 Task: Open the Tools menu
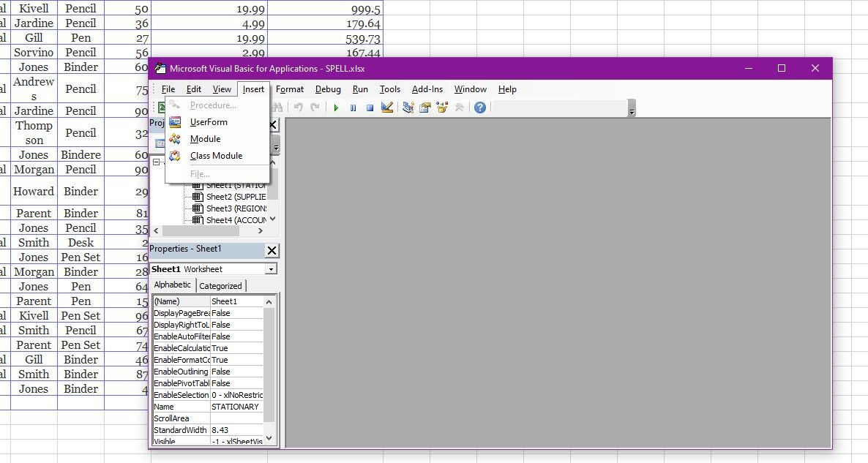tap(389, 89)
